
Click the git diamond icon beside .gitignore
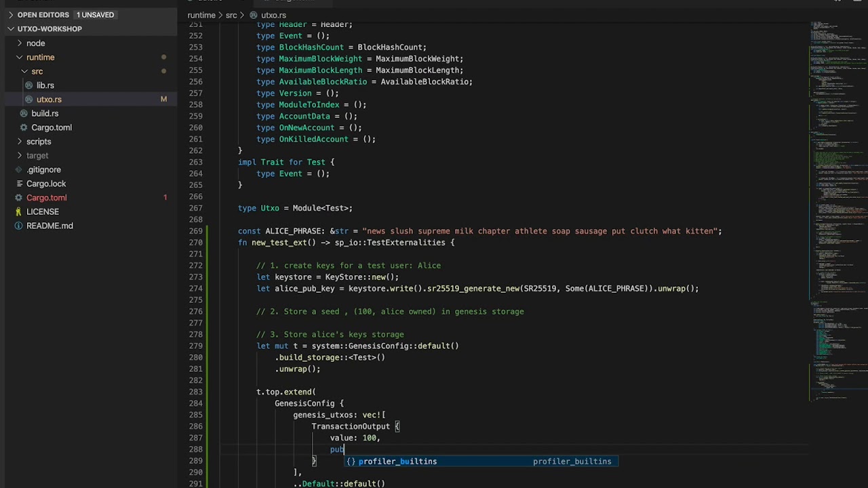20,170
